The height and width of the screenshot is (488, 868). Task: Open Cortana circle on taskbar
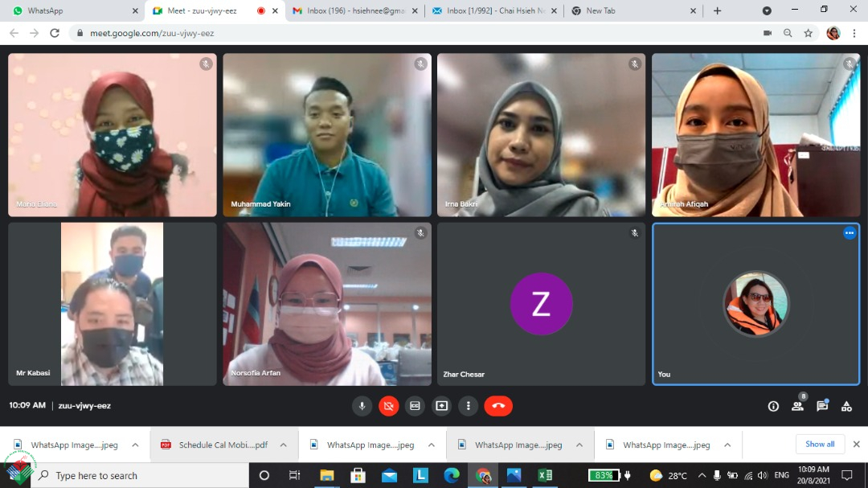[x=264, y=475]
